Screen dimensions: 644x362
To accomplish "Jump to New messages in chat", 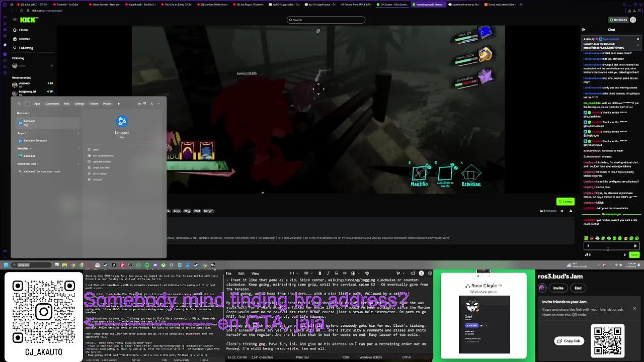I will [x=611, y=214].
